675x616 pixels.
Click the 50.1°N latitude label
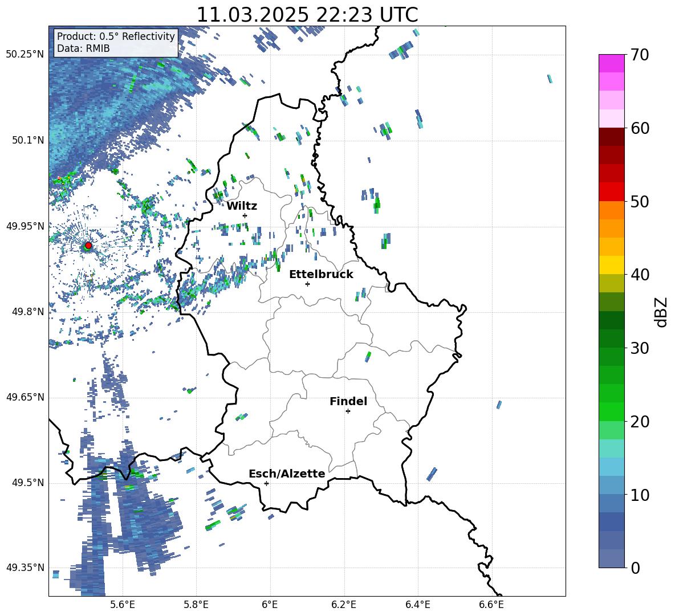tap(28, 140)
